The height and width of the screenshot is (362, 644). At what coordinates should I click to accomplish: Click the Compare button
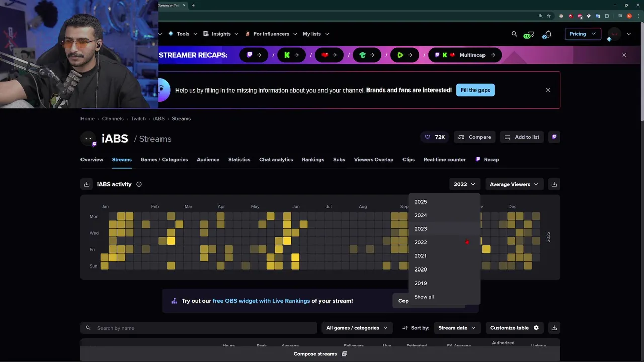tap(474, 137)
